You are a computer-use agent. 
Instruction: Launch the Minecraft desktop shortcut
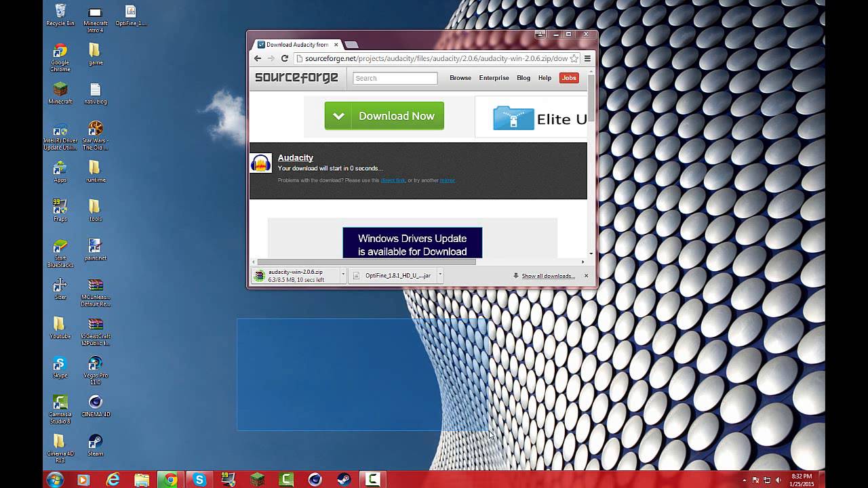point(60,93)
